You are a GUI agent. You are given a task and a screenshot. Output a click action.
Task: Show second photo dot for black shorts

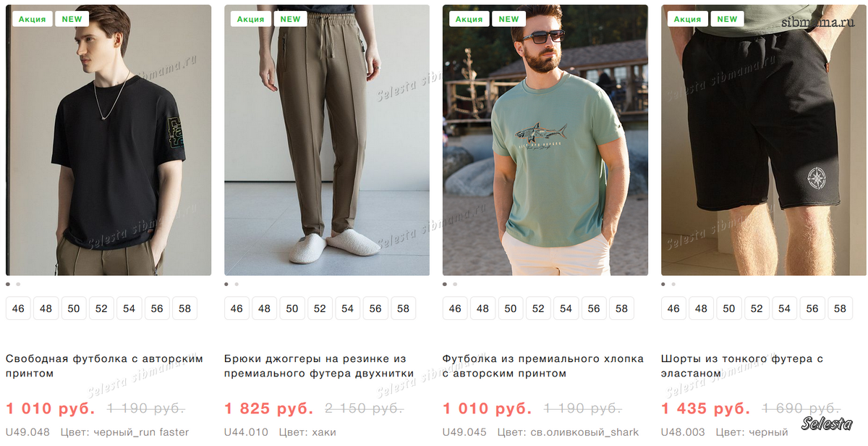tap(673, 285)
